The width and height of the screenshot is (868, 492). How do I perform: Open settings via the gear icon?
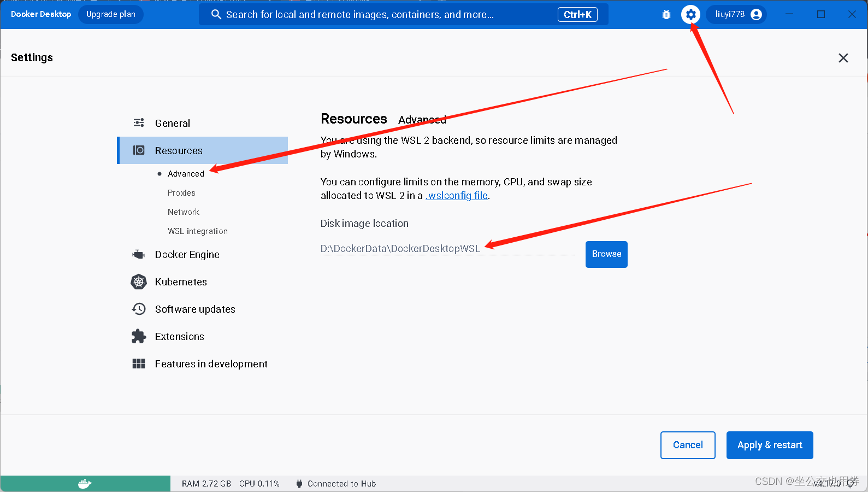690,15
